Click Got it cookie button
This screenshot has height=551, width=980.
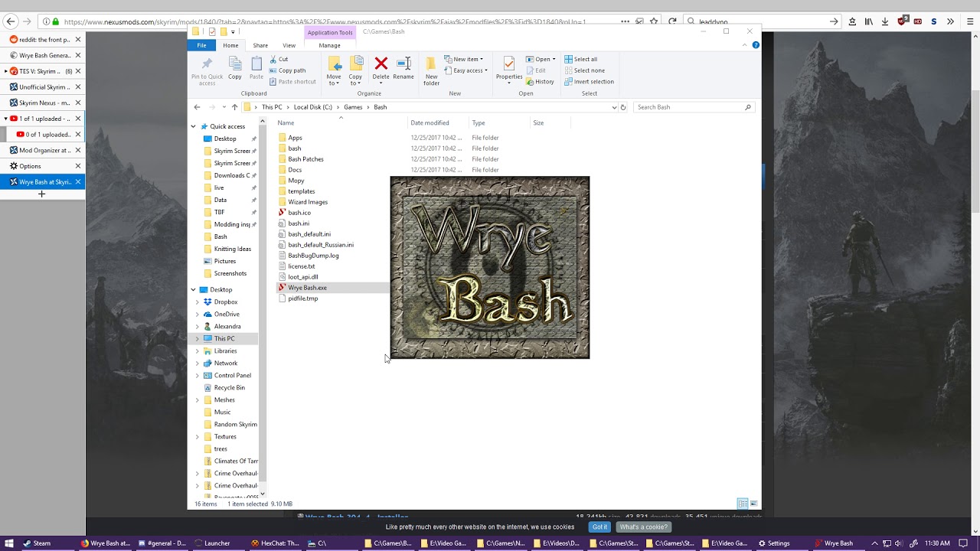coord(599,527)
